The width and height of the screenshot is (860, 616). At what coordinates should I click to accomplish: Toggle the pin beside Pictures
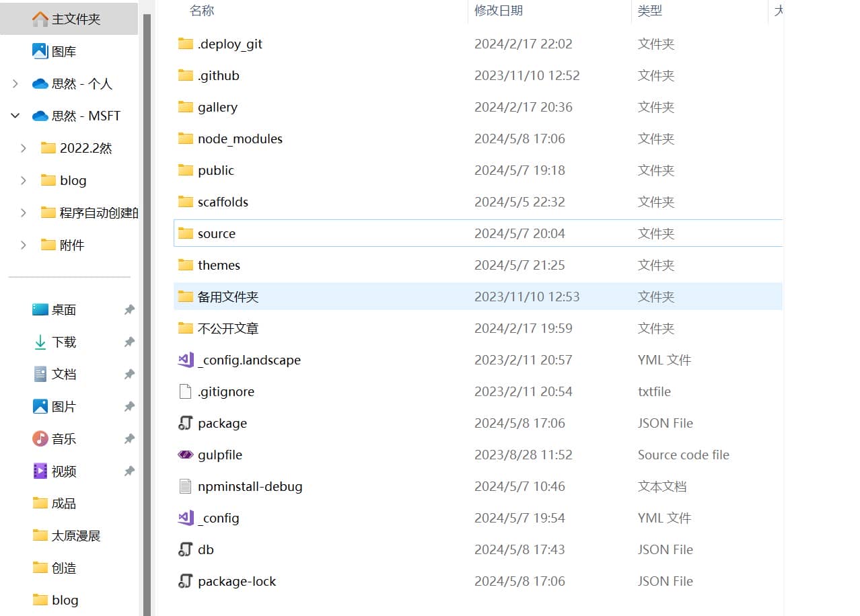click(x=129, y=406)
